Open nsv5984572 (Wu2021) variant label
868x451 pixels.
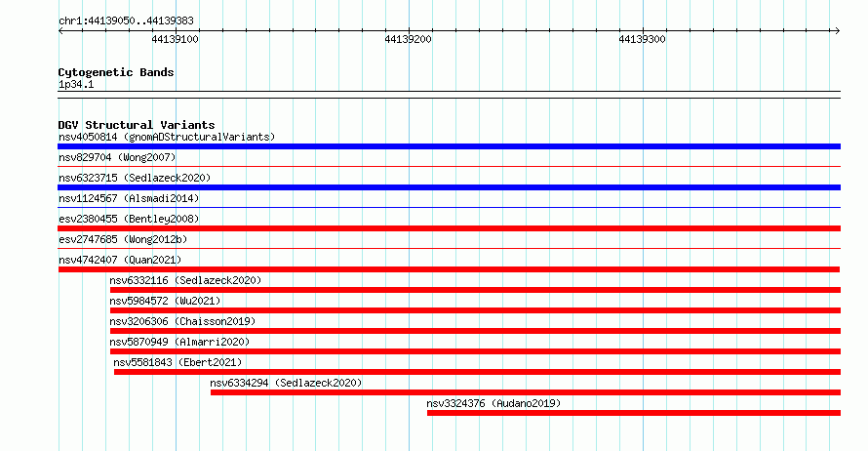coord(165,301)
